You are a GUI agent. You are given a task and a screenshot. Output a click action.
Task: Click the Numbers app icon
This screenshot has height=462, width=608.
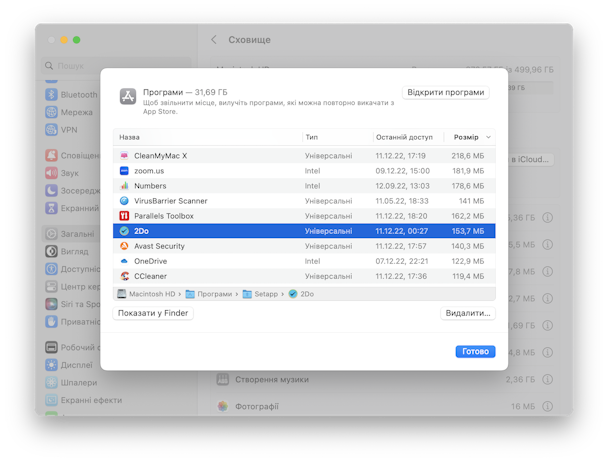tap(124, 186)
